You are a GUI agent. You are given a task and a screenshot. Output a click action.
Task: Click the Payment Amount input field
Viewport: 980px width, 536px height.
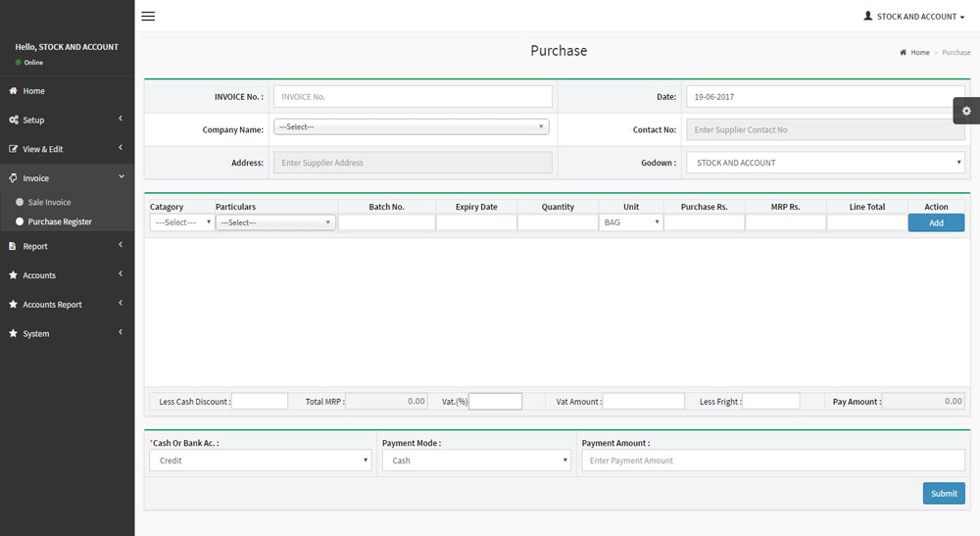(773, 461)
